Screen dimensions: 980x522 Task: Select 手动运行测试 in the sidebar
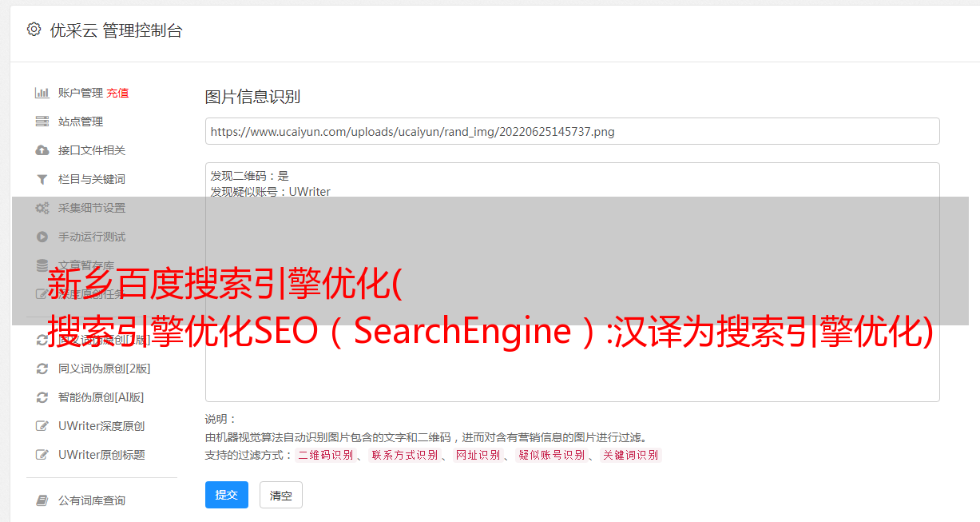tap(92, 237)
